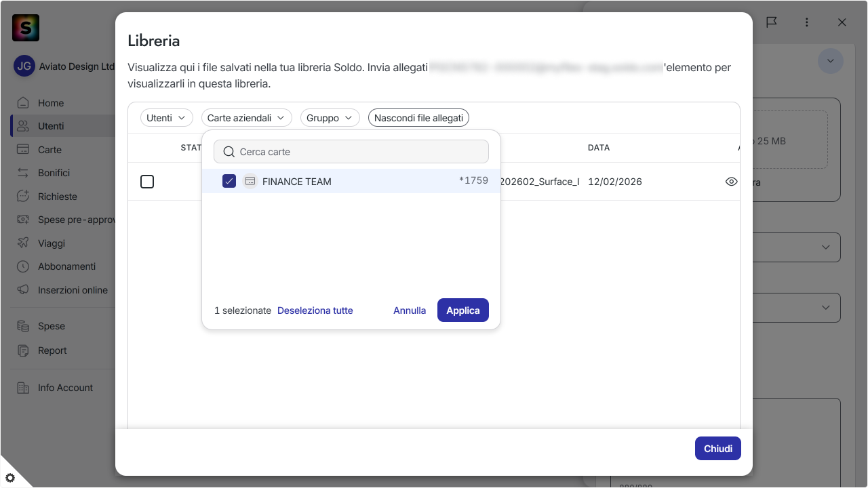The image size is (868, 488).
Task: Click the Abbonamenti clock icon
Action: tap(23, 266)
